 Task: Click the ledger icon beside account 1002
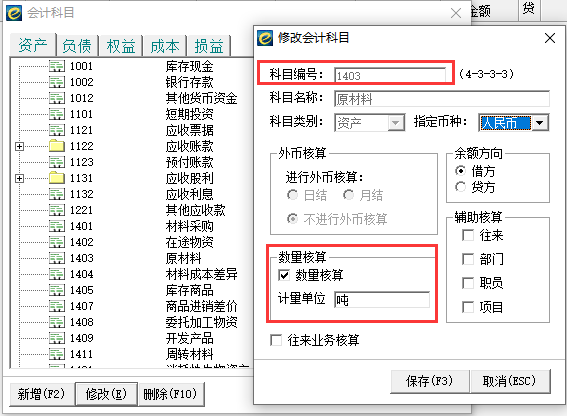coord(57,82)
